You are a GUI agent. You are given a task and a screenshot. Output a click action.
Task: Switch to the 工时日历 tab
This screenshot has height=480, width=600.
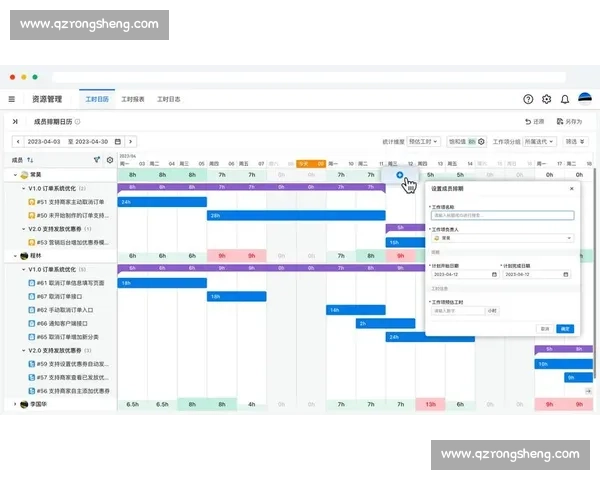97,99
